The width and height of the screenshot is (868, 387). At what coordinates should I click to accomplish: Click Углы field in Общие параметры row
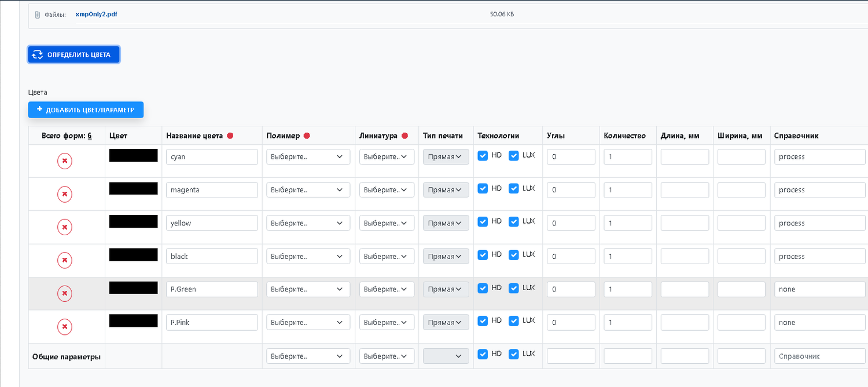(x=571, y=356)
